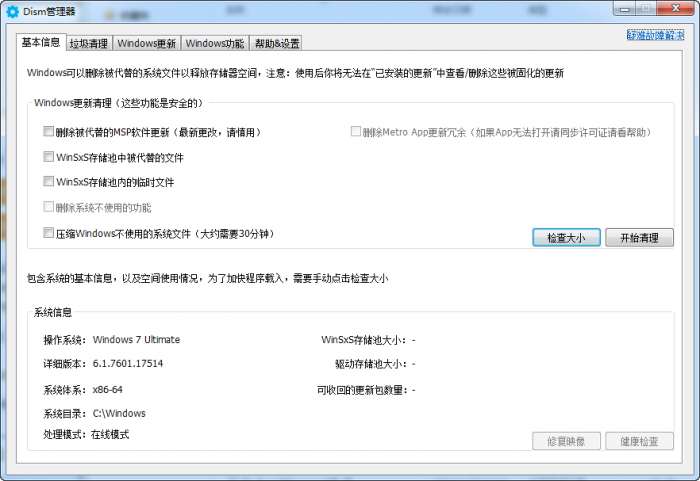Click the Dism管理器 gear icon in title bar
This screenshot has height=481, width=700.
point(12,12)
